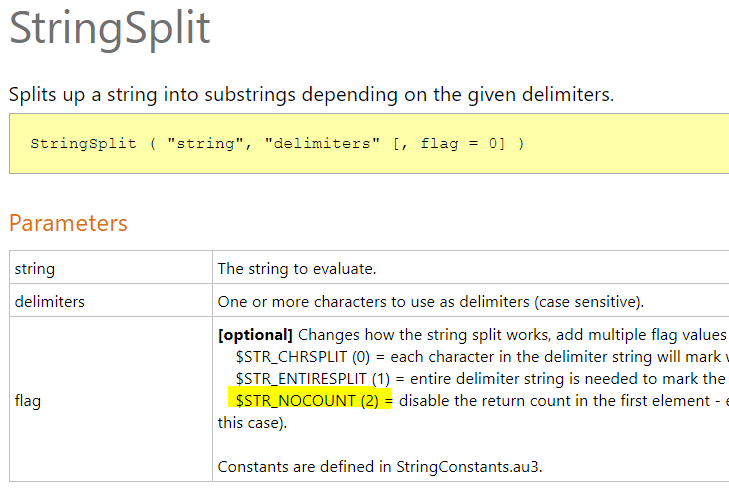Click the yellow highlighted $STR_NOCOUNT (2) text

pos(309,400)
